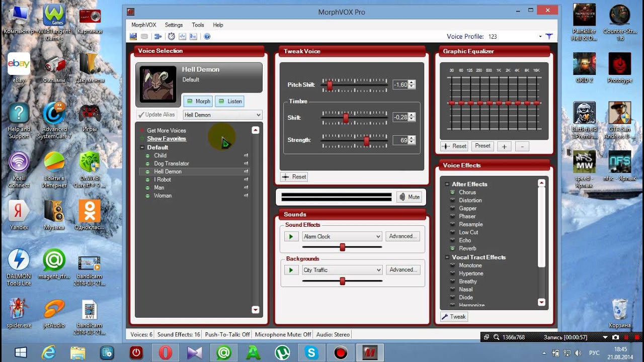The image size is (644, 362).
Task: Click the stopwatch icon in the toolbar
Action: click(171, 36)
